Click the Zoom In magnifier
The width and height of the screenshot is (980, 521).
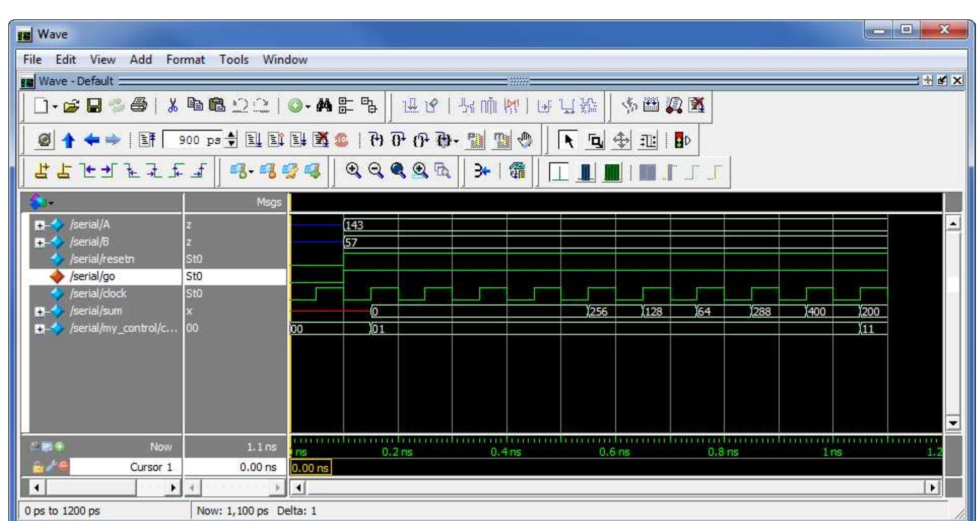[x=353, y=171]
